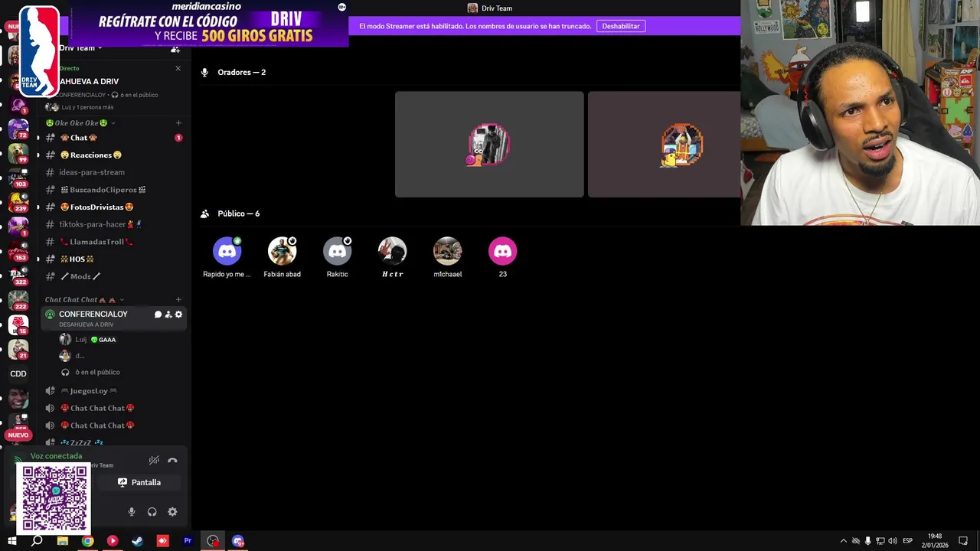Screen dimensions: 980x551
Task: Open Windows search from taskbar
Action: [37, 541]
